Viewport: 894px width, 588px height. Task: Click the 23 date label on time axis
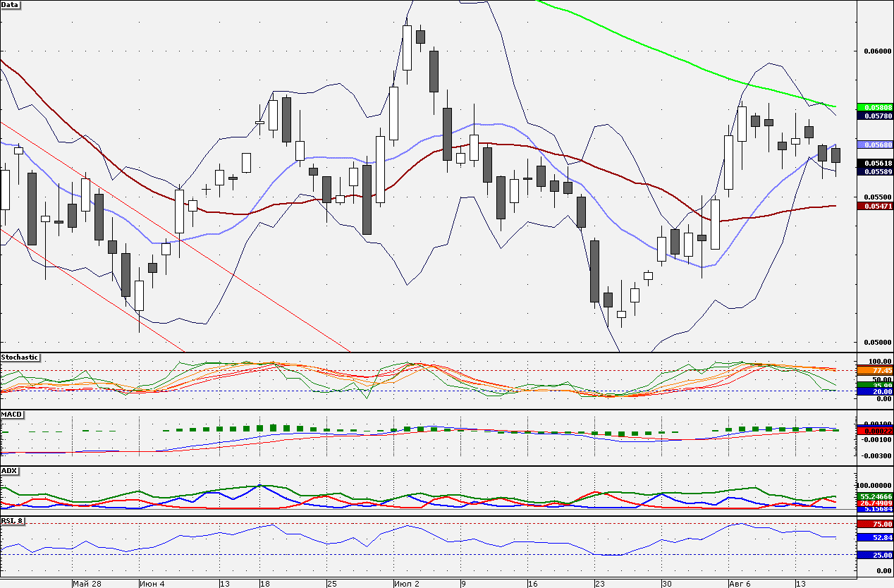point(599,584)
